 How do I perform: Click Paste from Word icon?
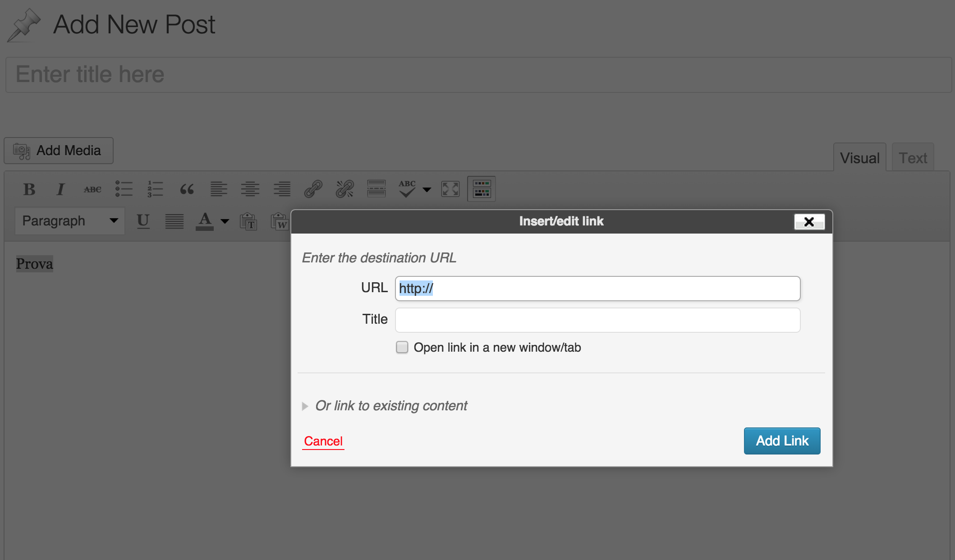click(x=280, y=221)
